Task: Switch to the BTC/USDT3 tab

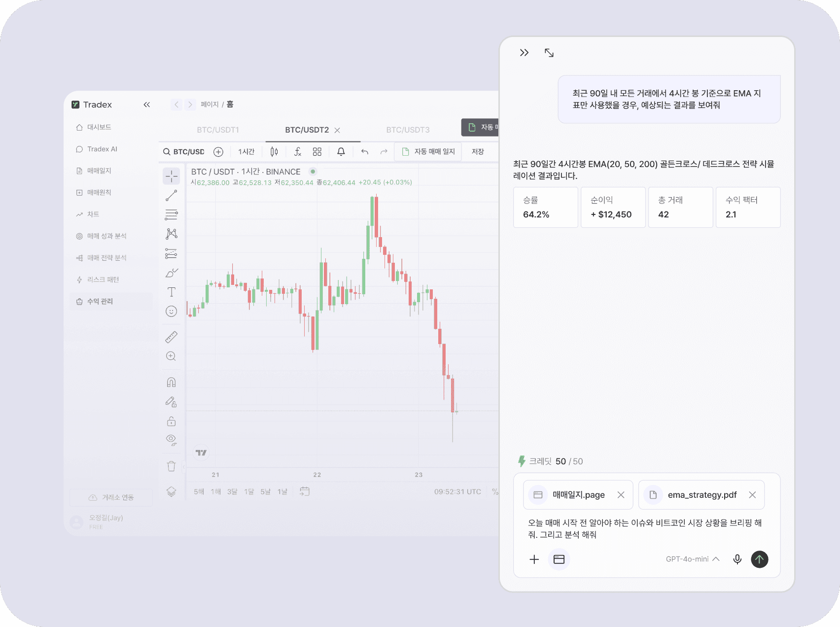Action: coord(408,130)
